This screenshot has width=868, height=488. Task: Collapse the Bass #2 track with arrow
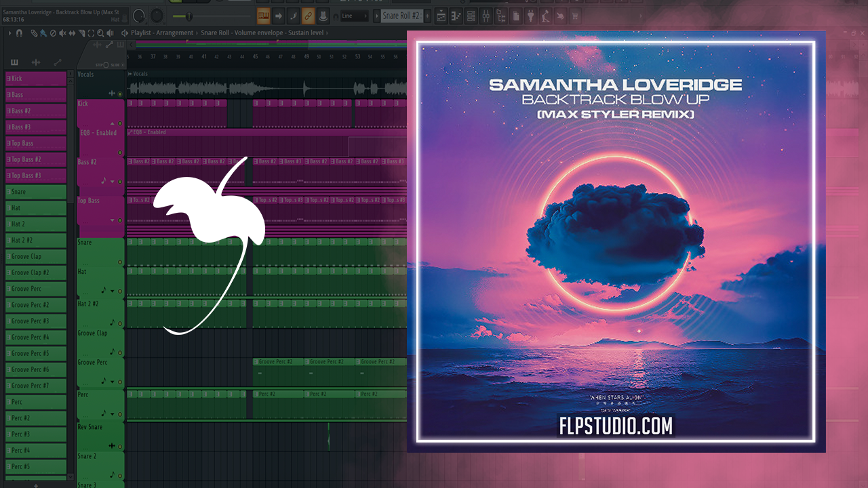[x=112, y=182]
